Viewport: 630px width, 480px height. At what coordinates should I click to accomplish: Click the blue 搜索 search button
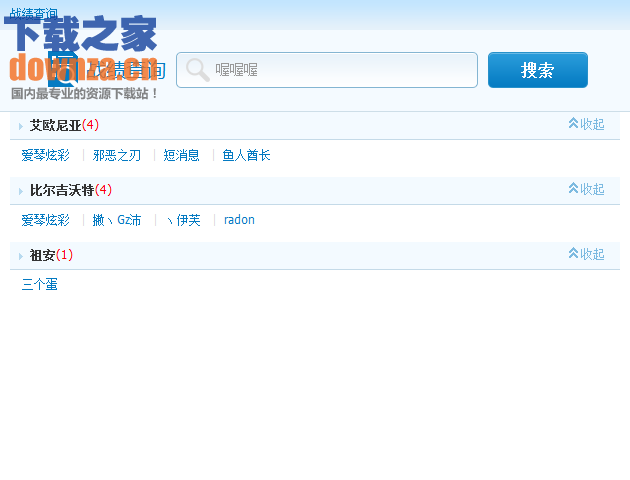(537, 70)
